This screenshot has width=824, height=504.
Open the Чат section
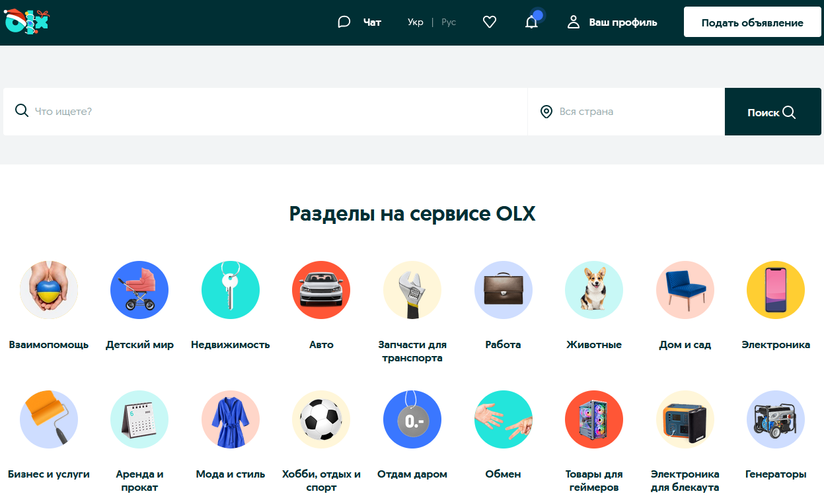point(359,22)
